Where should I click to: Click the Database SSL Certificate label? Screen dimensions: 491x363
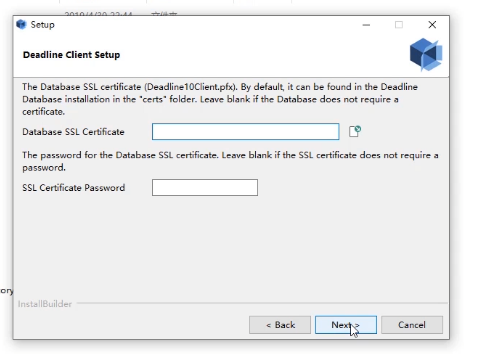[x=73, y=132]
